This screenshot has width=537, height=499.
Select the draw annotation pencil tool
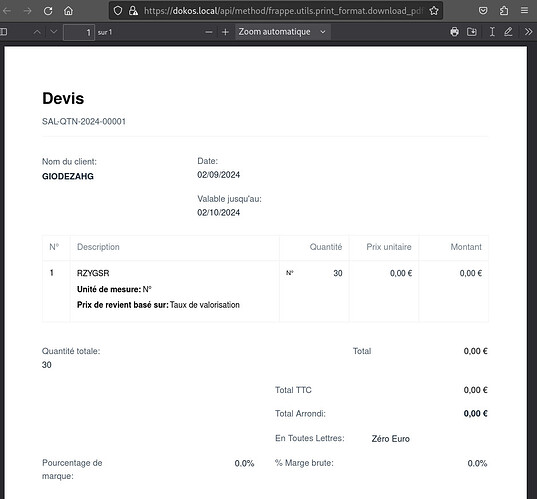coord(508,32)
